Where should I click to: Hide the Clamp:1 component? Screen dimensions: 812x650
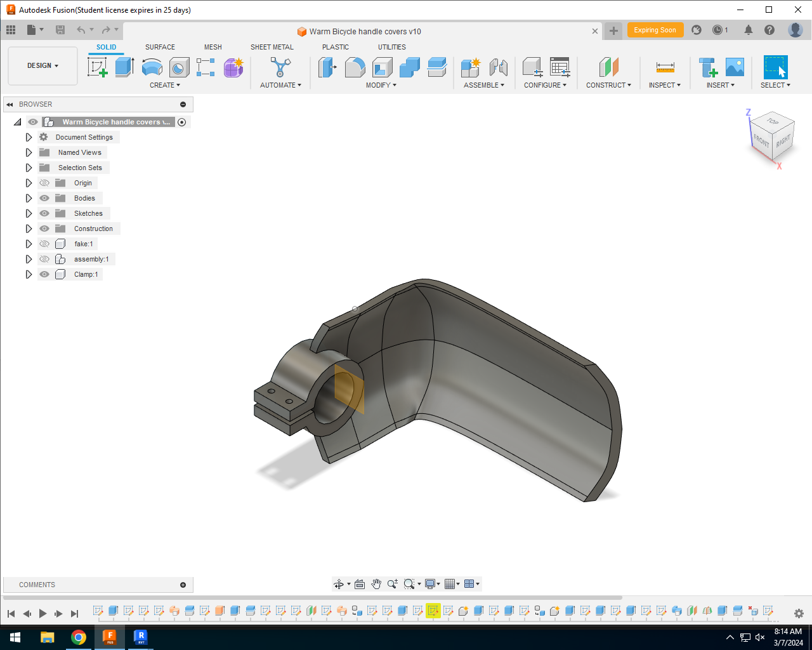pyautogui.click(x=44, y=274)
